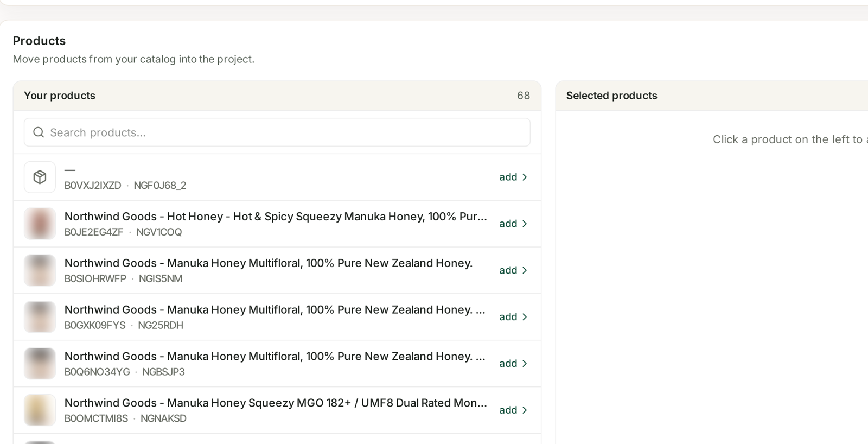The image size is (868, 444).
Task: Add the Manuka Multifloral product B0GXK09FYS
Action: (513, 317)
